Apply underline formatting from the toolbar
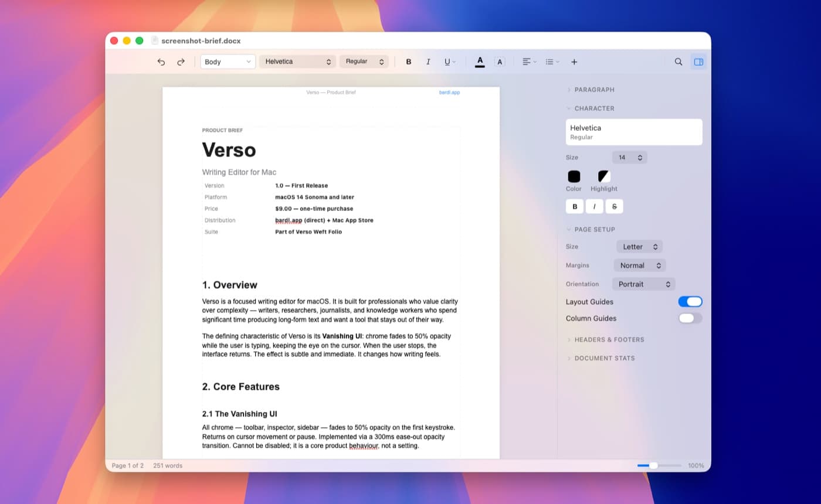Image resolution: width=821 pixels, height=504 pixels. point(448,61)
